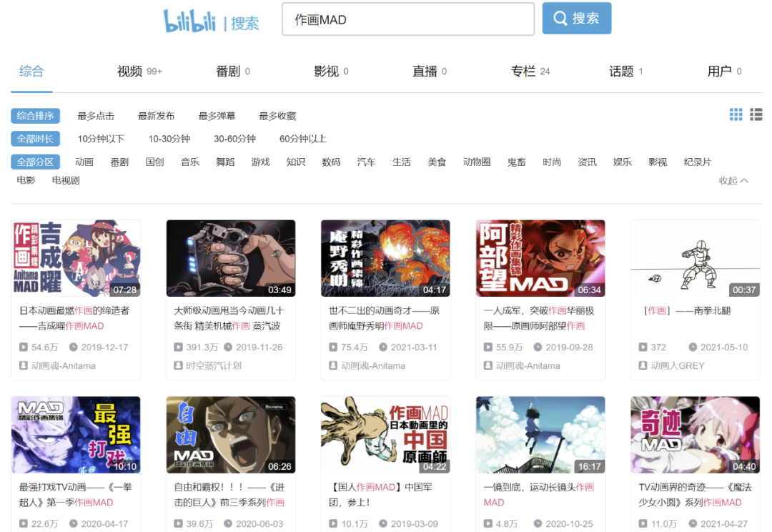Open the 影视 tab
Screen dimensions: 772x532
[x=332, y=72]
